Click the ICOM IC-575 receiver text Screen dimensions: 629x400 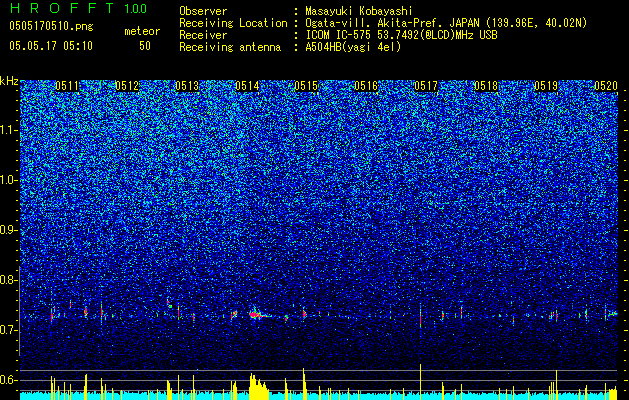point(401,35)
